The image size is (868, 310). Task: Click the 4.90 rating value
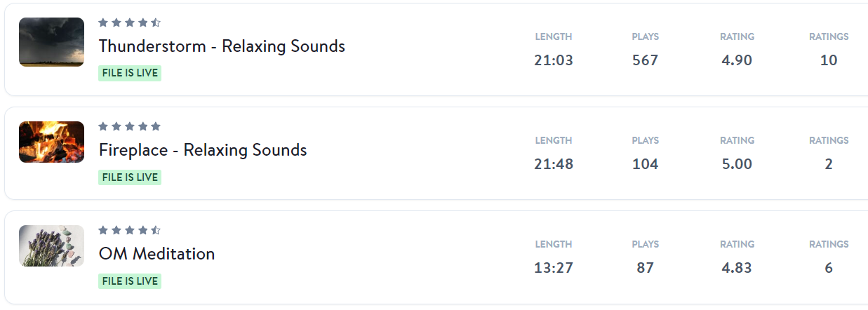coord(737,60)
